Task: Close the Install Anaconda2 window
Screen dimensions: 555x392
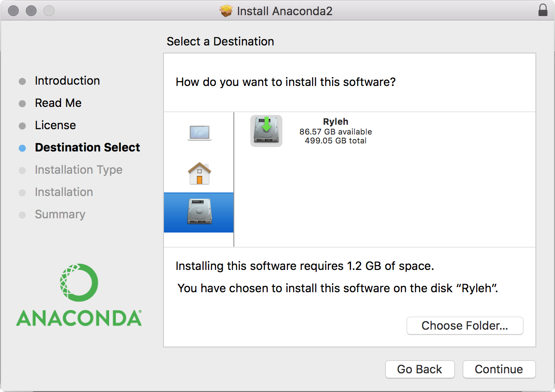Action: click(x=13, y=11)
